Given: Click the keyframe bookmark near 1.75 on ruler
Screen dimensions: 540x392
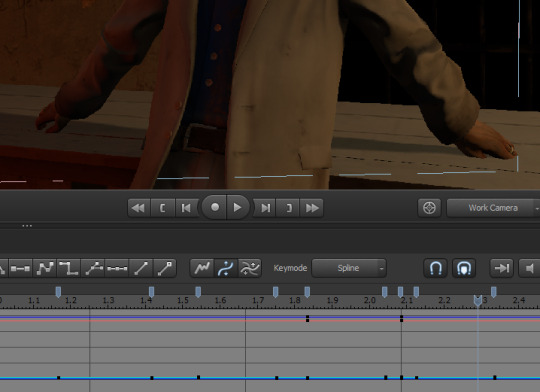Looking at the screenshot, I should (x=276, y=292).
